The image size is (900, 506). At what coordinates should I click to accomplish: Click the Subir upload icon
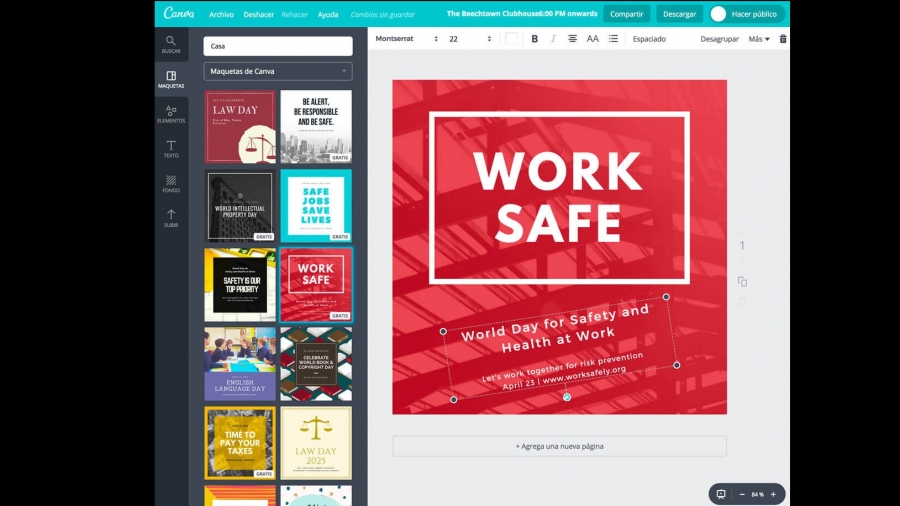coord(171,218)
